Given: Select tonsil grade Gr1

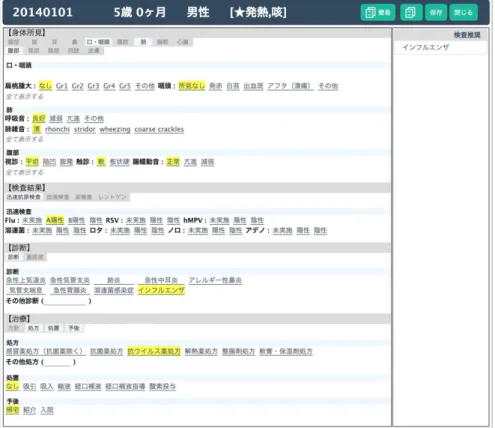Looking at the screenshot, I should [62, 86].
